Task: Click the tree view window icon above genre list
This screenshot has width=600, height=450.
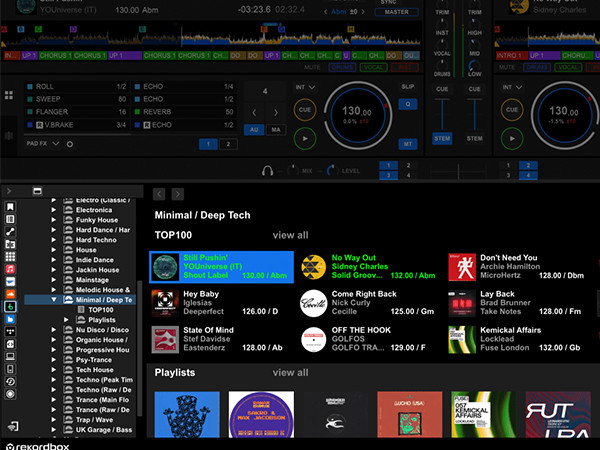Action: (37, 191)
